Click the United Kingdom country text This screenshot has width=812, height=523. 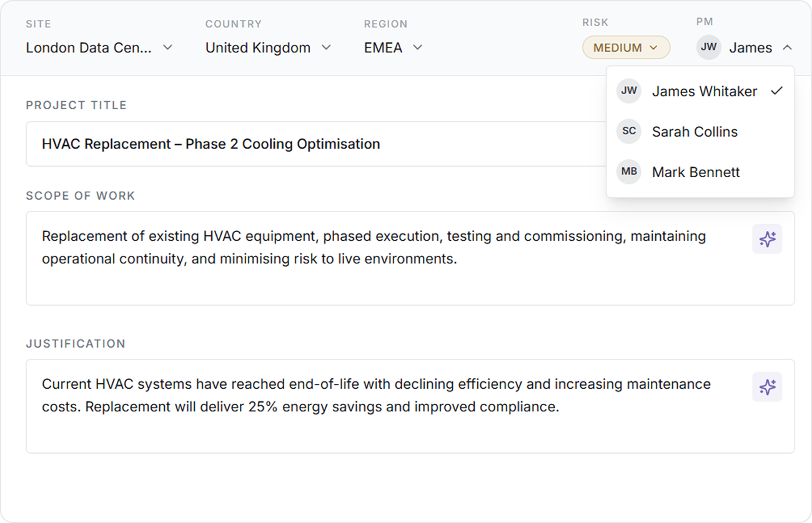point(257,47)
